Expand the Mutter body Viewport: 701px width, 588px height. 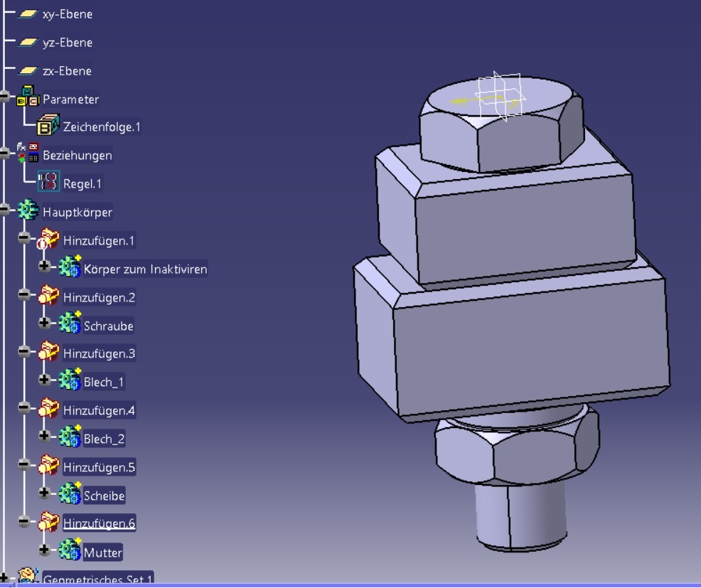[44, 549]
